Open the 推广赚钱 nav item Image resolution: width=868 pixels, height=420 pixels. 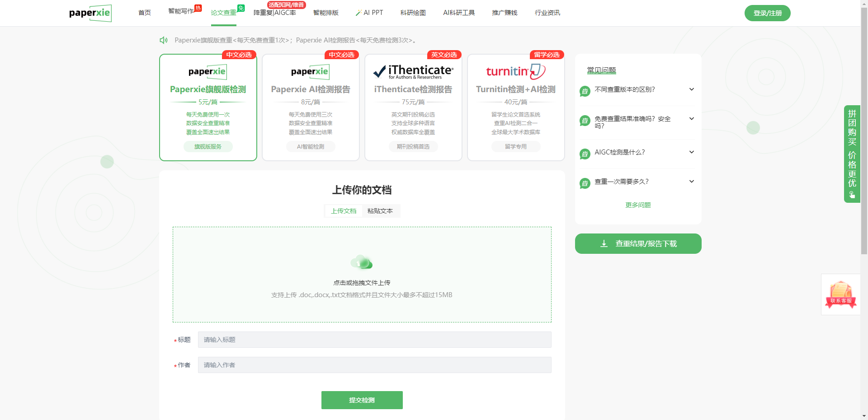tap(505, 13)
